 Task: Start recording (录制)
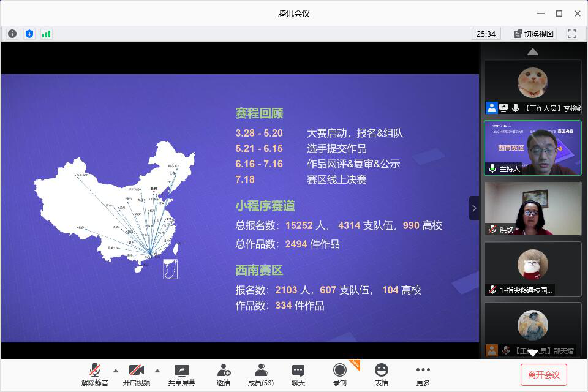(339, 375)
